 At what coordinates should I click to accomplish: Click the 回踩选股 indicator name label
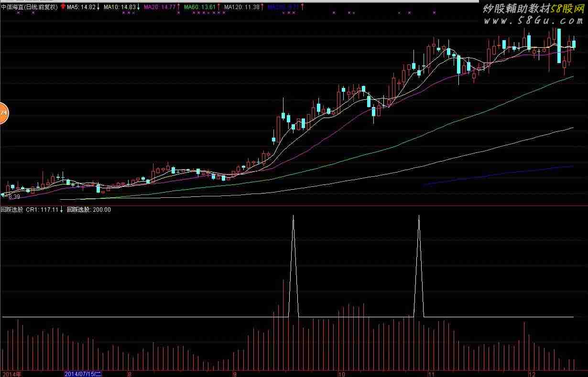pyautogui.click(x=11, y=209)
